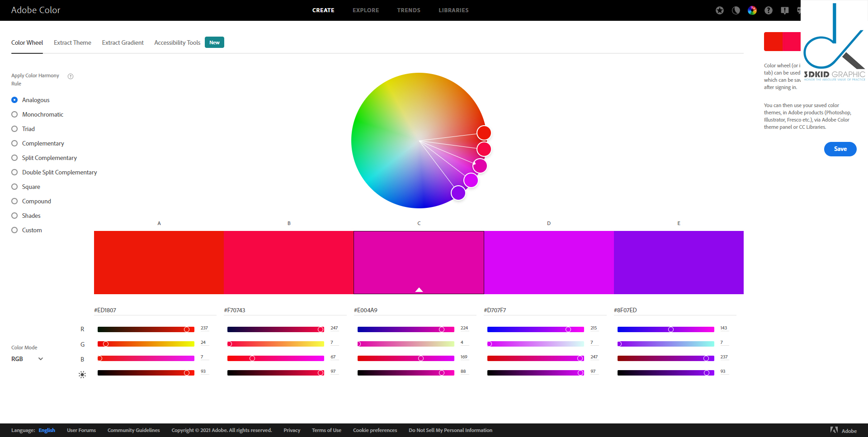The image size is (868, 437).
Task: Open the LIBRARIES navigation tab
Action: [x=453, y=10]
